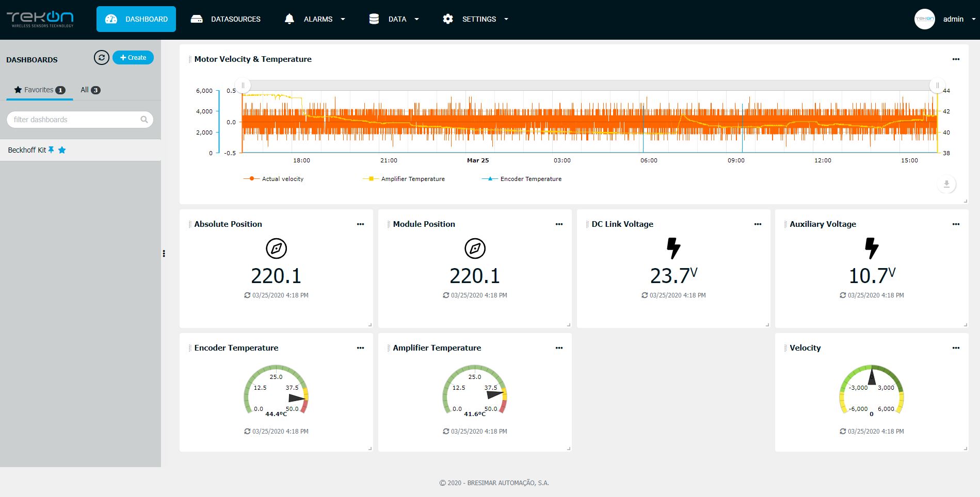Grab the right chart range slider handle
The height and width of the screenshot is (497, 980).
pyautogui.click(x=937, y=86)
